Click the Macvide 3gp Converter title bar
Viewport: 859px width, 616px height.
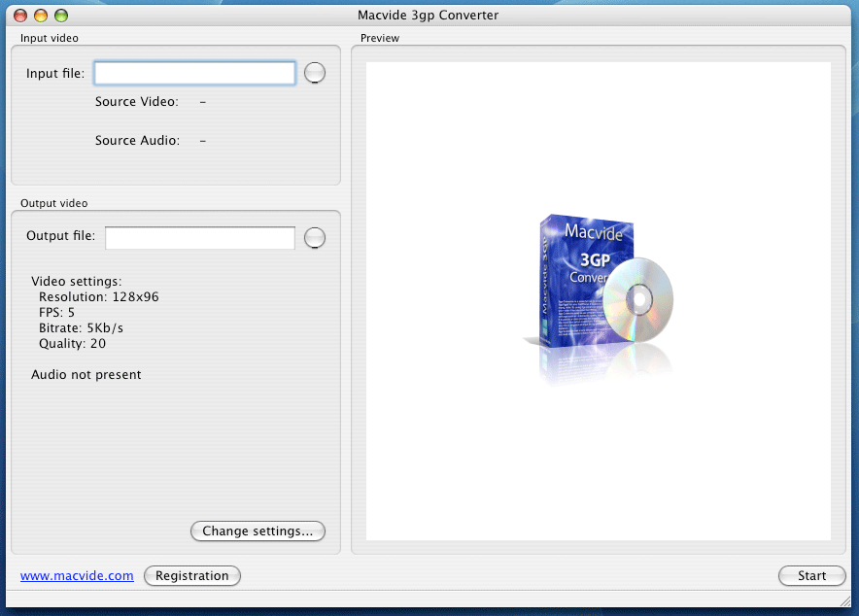tap(429, 15)
